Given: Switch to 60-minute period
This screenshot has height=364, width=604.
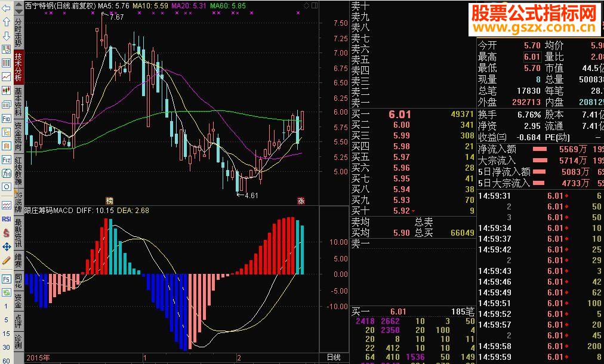Looking at the screenshot, I should click(6, 360).
